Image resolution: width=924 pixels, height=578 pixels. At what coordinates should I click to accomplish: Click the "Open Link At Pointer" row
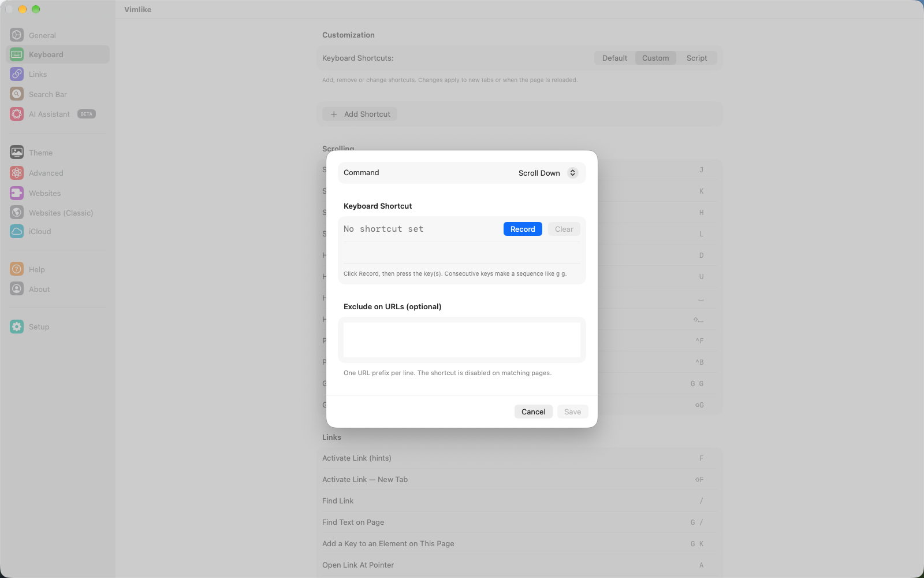click(520, 565)
